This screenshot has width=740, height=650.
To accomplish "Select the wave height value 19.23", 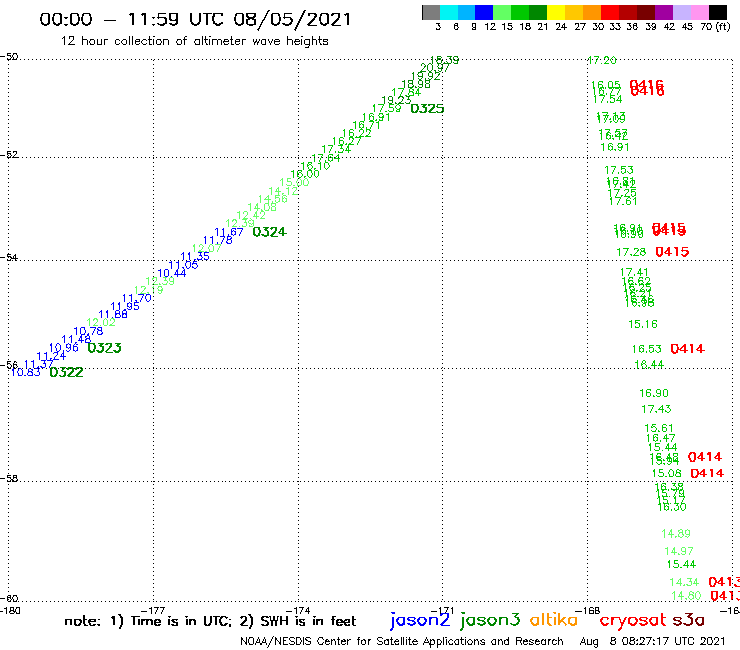I will click(396, 100).
